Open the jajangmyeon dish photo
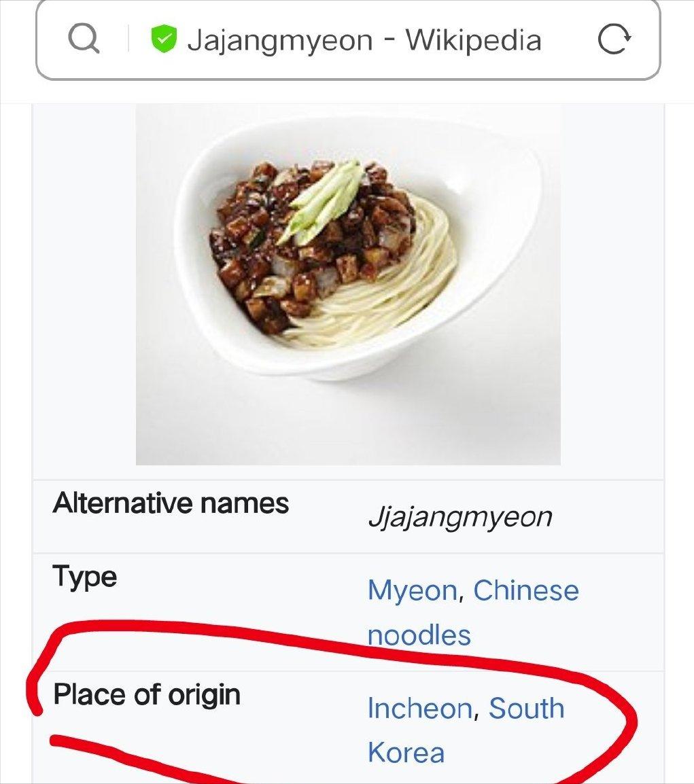Screen dimensions: 694x784 pos(348,285)
